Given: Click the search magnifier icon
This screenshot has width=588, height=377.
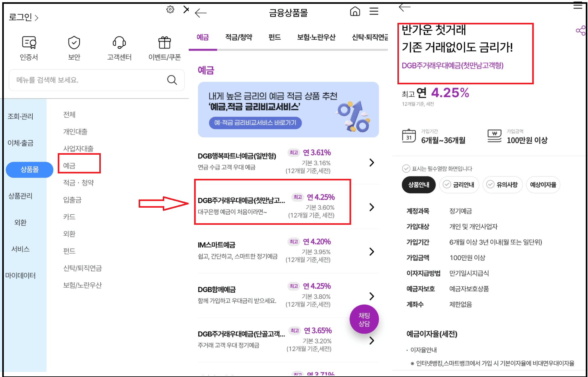Looking at the screenshot, I should tap(172, 80).
